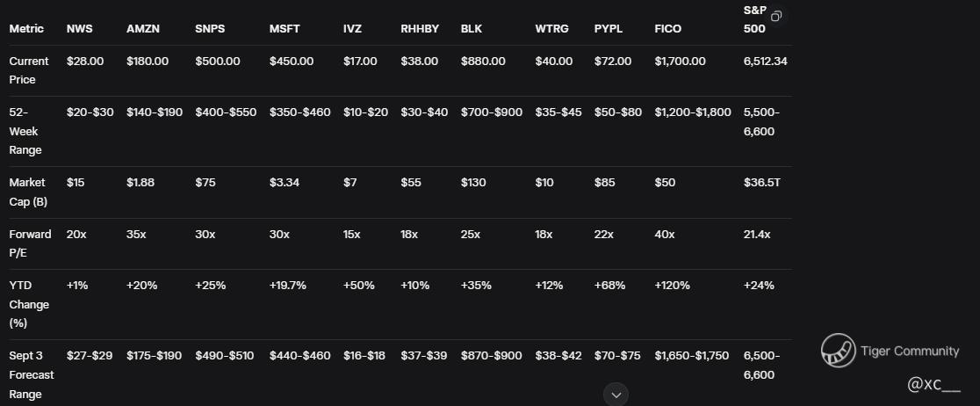
Task: Select the NWS column header
Action: [79, 29]
